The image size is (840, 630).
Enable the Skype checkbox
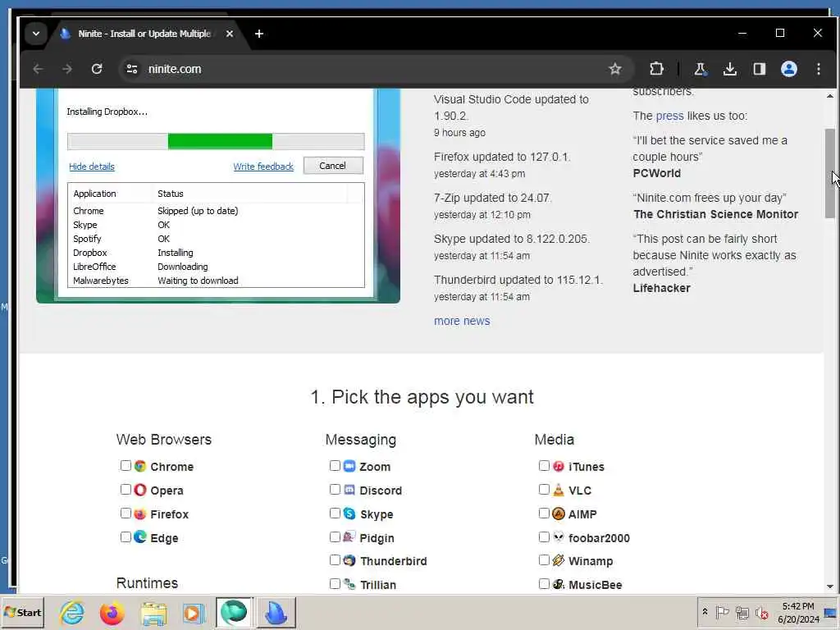pyautogui.click(x=335, y=514)
